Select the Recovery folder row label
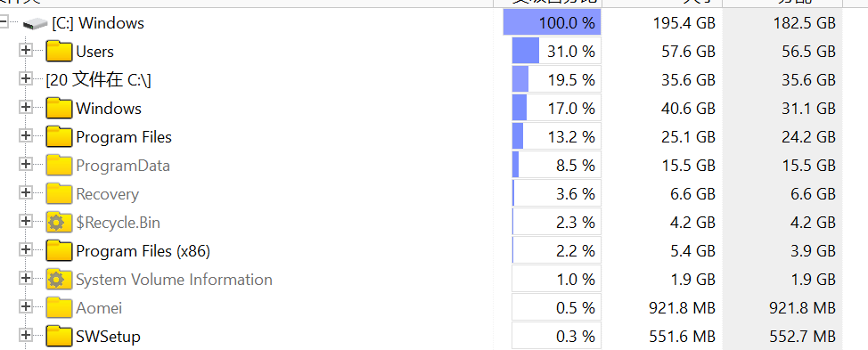Image resolution: width=868 pixels, height=350 pixels. point(108,195)
